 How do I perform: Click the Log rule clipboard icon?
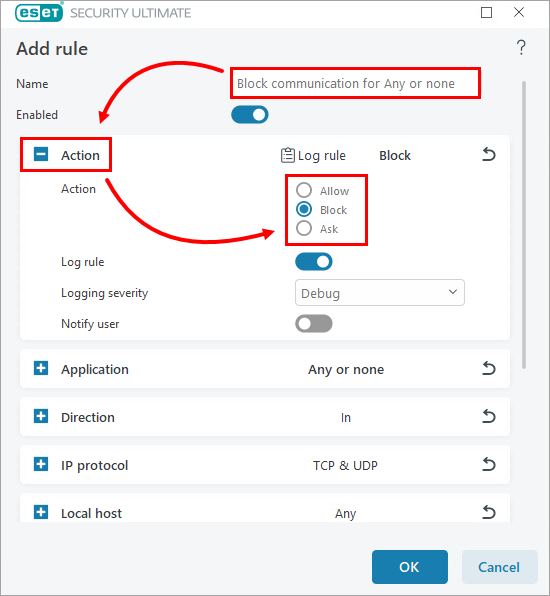288,155
